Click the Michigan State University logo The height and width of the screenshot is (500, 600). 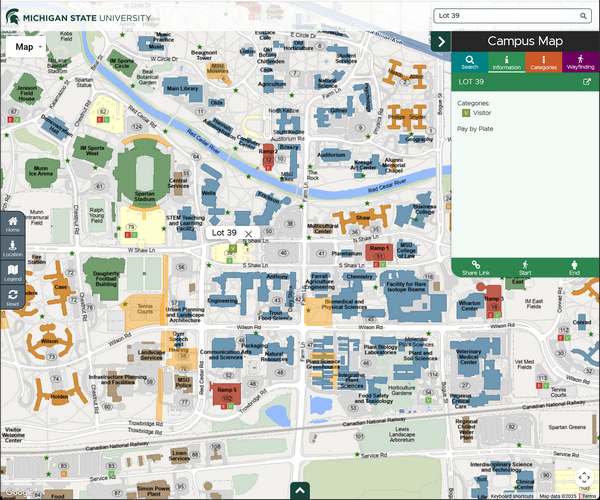click(78, 17)
